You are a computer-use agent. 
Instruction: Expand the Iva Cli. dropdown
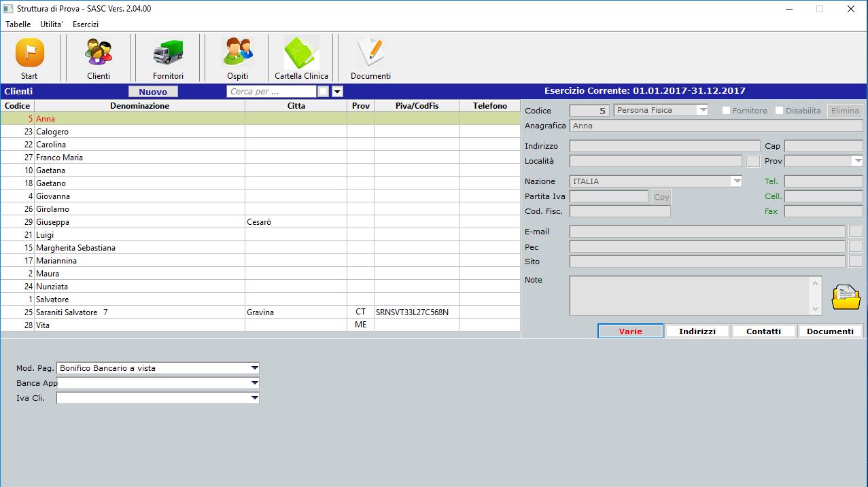point(254,398)
